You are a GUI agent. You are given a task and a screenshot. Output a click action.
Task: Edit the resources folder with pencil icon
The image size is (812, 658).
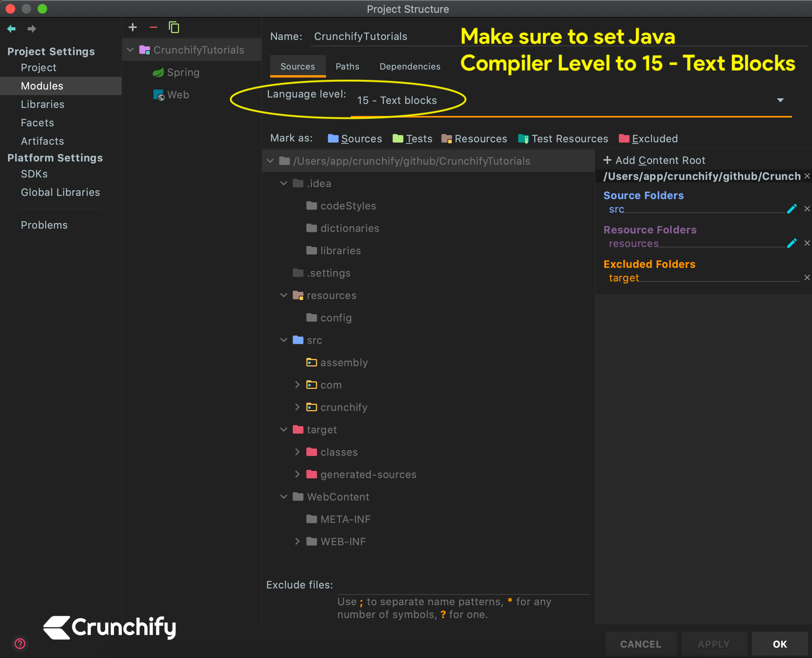point(792,243)
